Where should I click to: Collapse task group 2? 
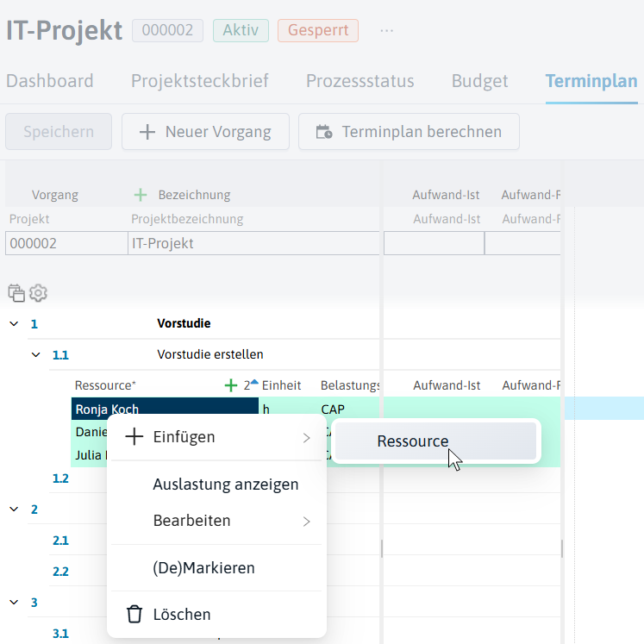tap(14, 510)
